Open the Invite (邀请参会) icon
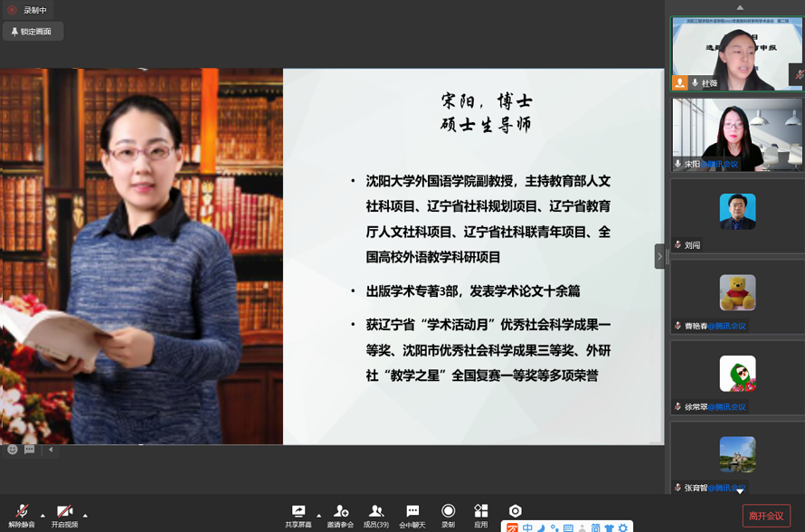The height and width of the screenshot is (532, 805). (x=340, y=514)
